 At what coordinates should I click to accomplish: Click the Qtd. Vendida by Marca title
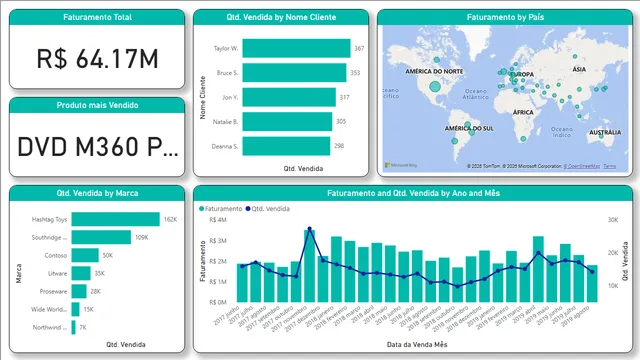(97, 193)
